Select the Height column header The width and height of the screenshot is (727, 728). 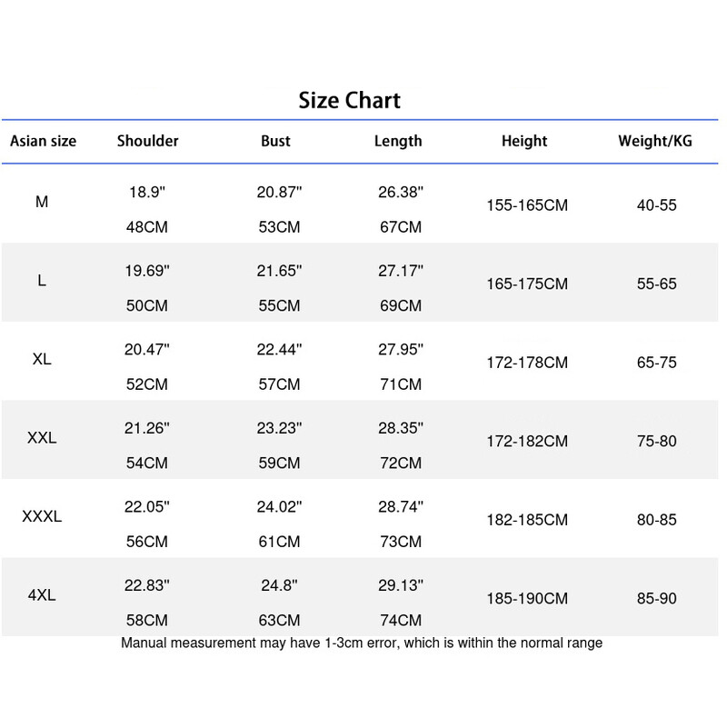click(x=524, y=141)
